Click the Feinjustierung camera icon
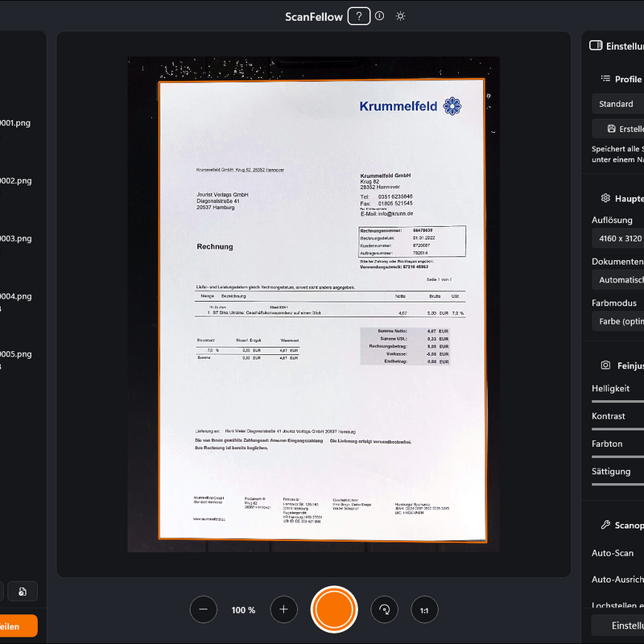This screenshot has width=644, height=644. (605, 365)
